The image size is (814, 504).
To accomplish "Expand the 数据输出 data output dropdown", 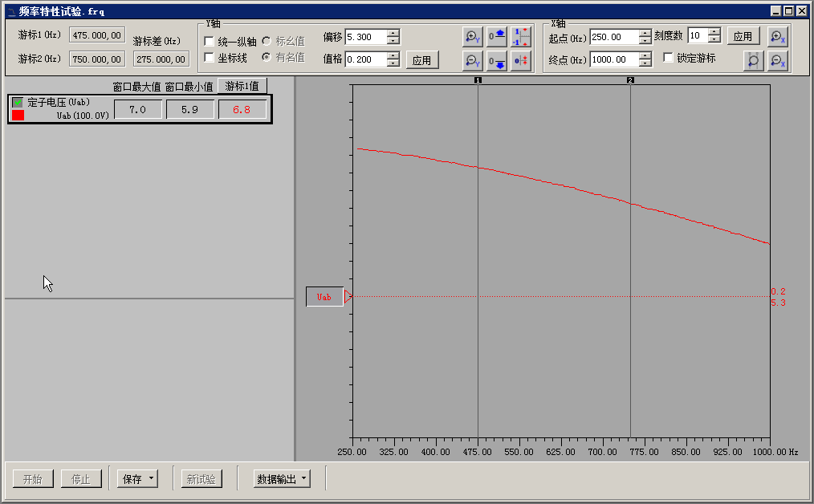I will point(281,479).
